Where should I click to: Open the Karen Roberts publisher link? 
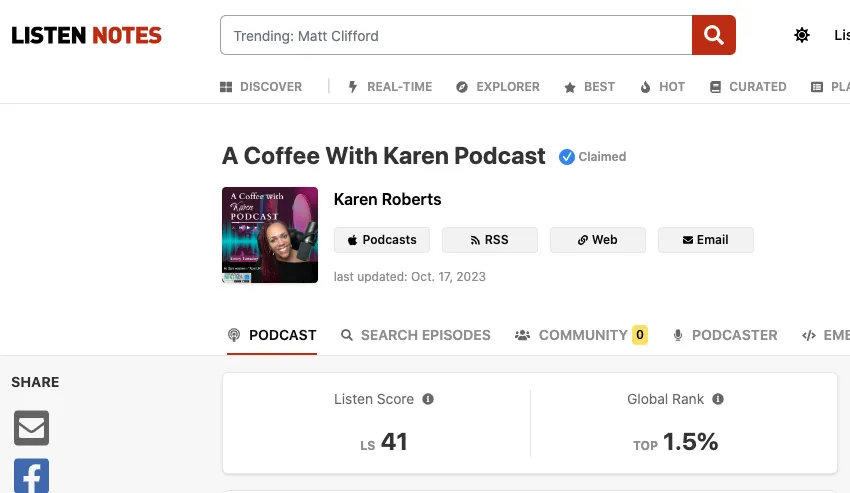(388, 200)
